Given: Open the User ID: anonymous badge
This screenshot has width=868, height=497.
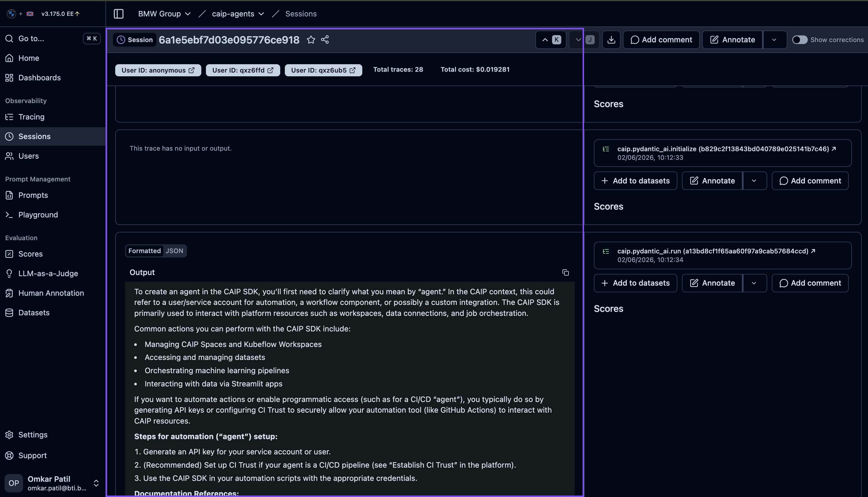Looking at the screenshot, I should tap(158, 70).
